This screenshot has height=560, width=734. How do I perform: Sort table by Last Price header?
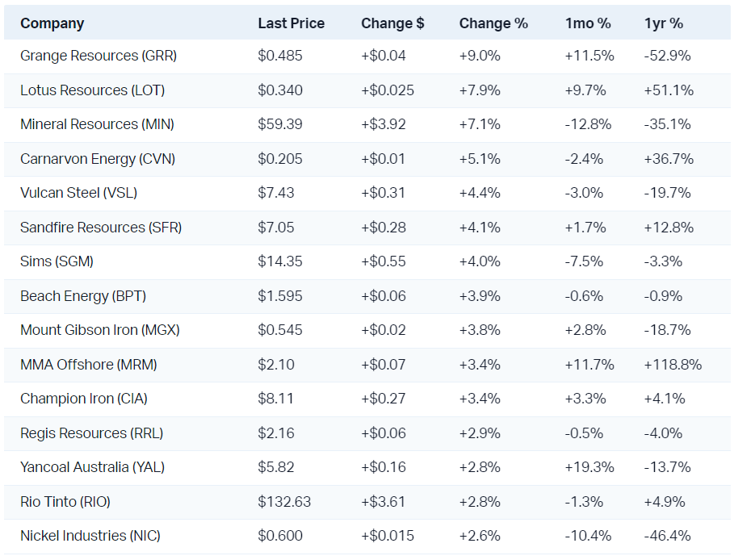click(291, 23)
